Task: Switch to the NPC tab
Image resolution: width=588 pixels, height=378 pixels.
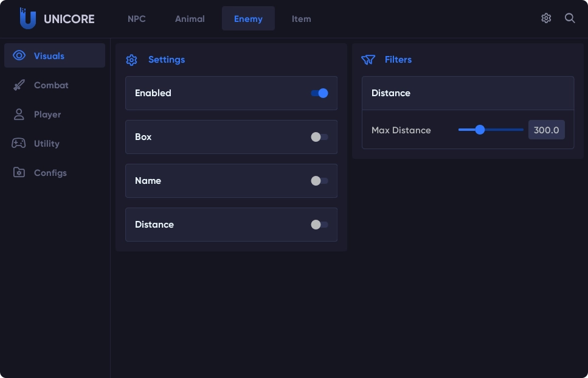Action: (137, 19)
